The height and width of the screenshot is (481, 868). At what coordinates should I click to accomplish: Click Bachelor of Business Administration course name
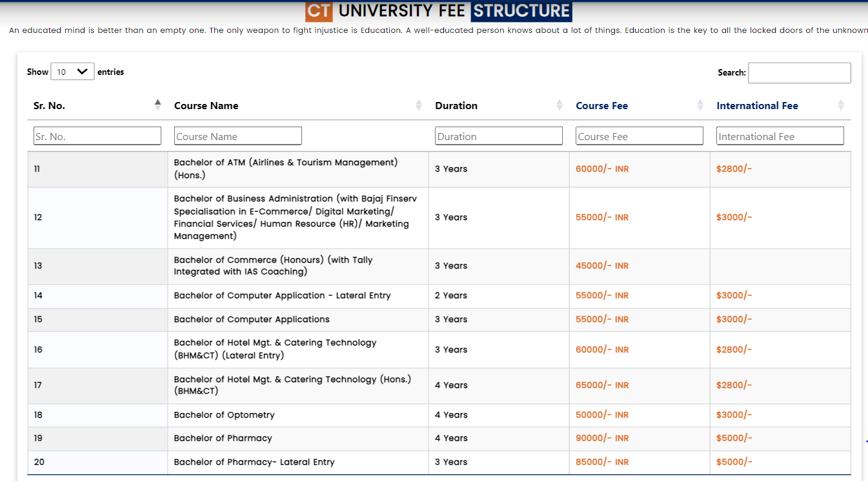coord(296,217)
